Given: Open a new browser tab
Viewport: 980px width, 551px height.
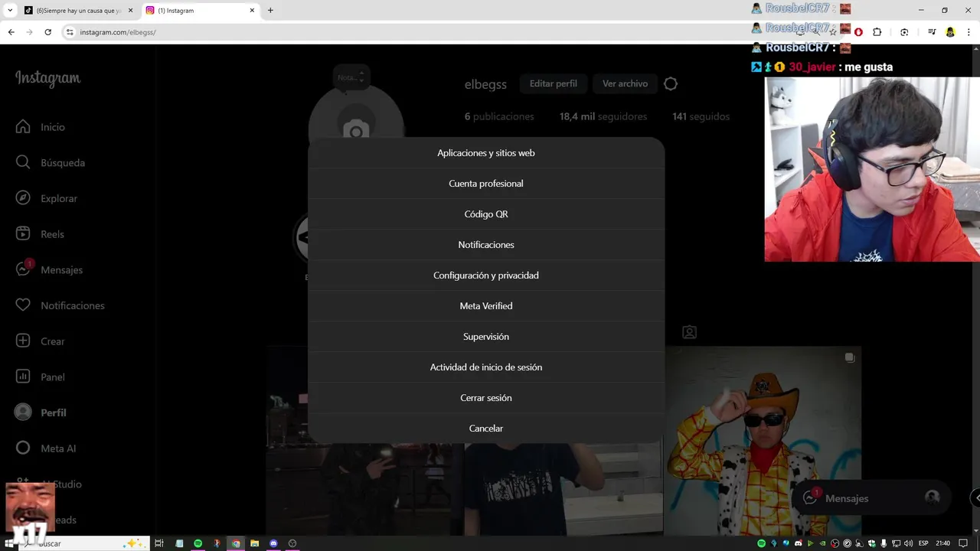Looking at the screenshot, I should (x=270, y=11).
